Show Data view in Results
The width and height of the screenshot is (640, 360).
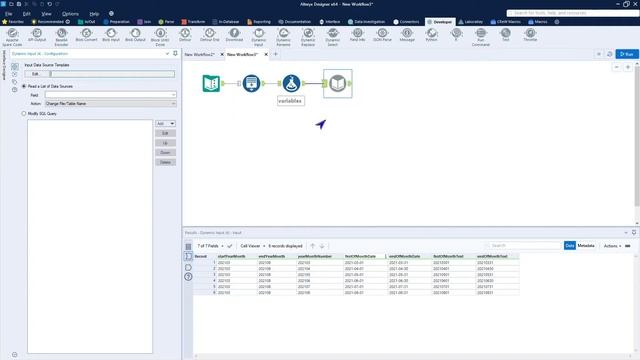(x=570, y=245)
